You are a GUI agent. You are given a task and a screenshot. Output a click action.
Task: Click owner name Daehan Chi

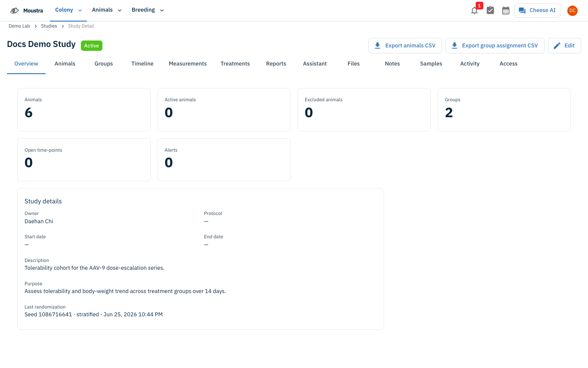click(x=39, y=221)
